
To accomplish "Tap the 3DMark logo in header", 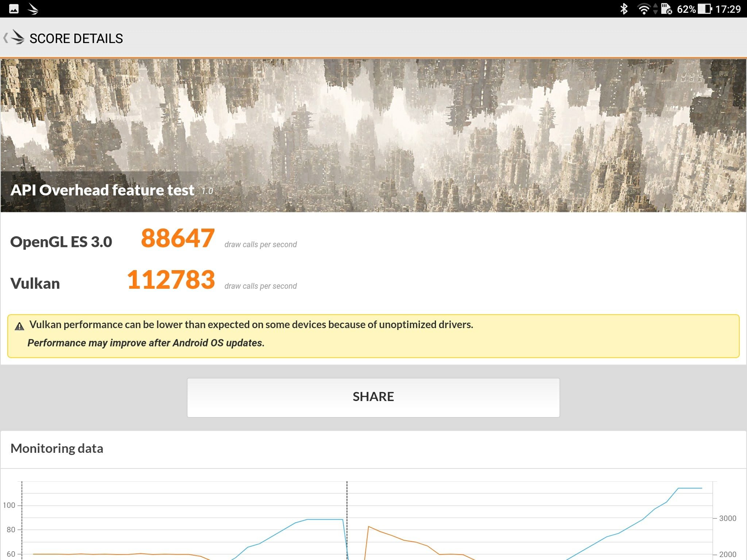I will point(18,37).
